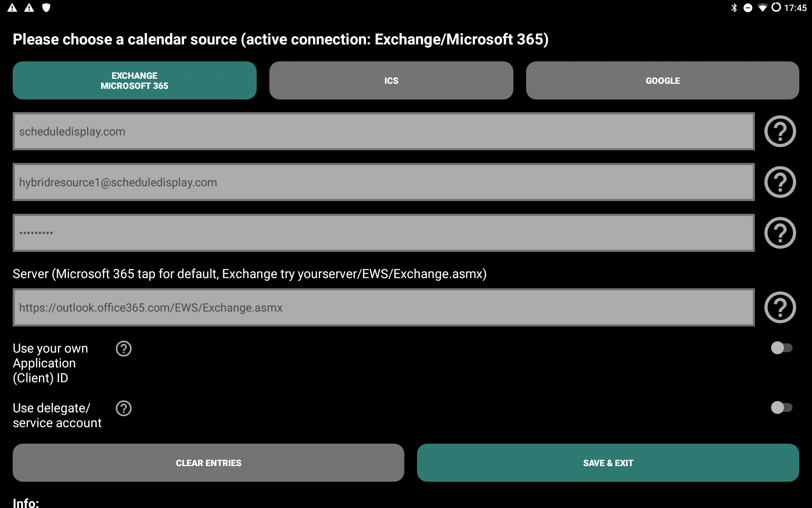Tap the Use your own Application ID label
This screenshot has width=812, height=508.
tap(50, 363)
